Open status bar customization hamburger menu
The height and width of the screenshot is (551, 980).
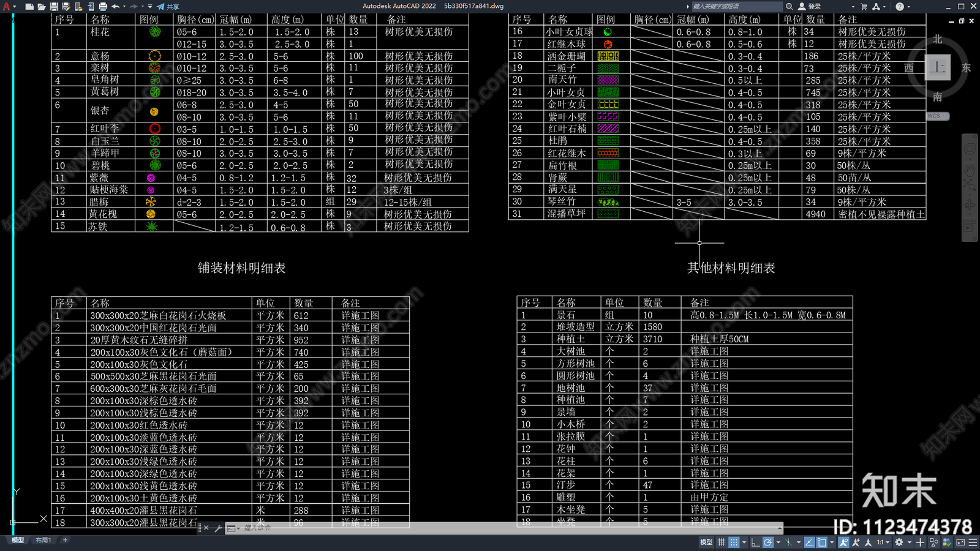[x=973, y=542]
